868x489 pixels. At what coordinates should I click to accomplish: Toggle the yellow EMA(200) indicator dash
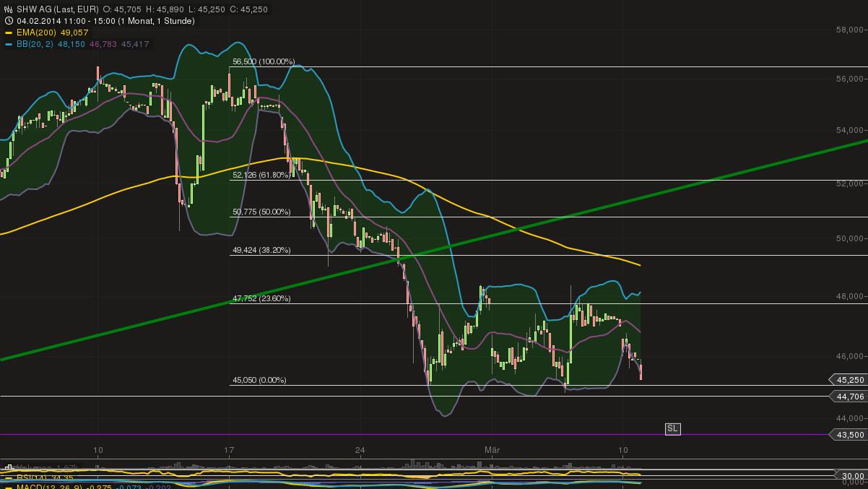8,33
